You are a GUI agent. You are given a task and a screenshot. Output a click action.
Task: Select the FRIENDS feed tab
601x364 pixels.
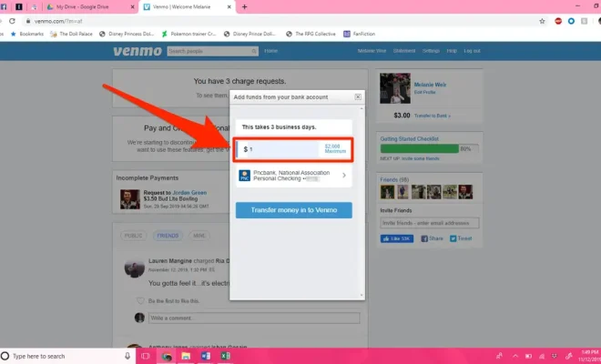coord(168,236)
